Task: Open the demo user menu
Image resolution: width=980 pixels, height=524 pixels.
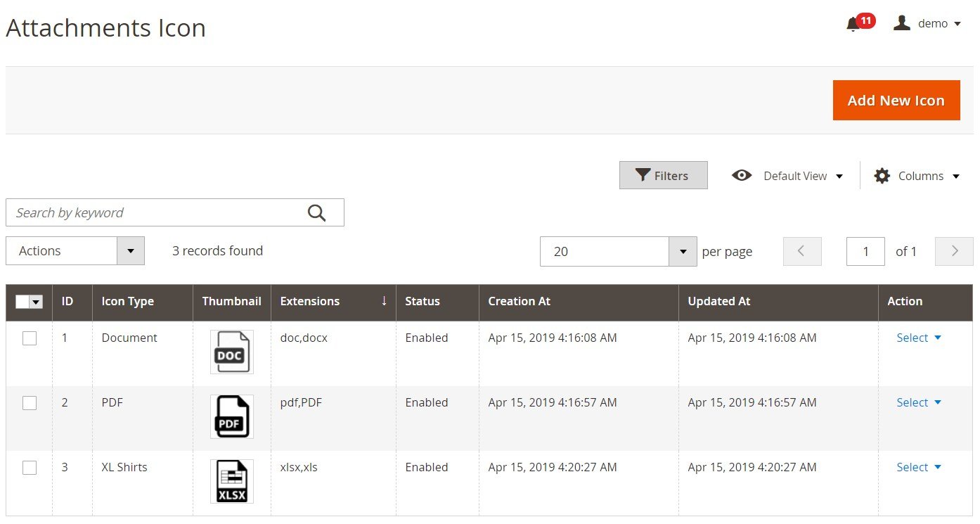Action: pos(939,23)
